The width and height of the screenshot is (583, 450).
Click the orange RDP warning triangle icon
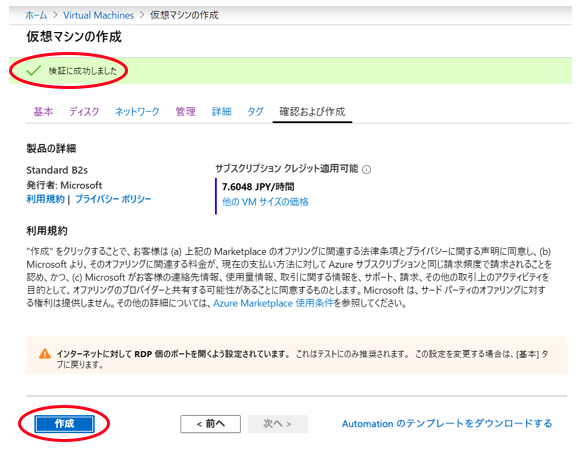click(45, 353)
